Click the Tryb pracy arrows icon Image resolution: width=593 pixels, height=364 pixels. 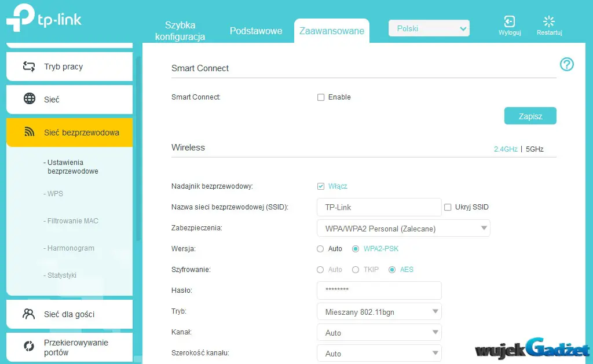coord(29,67)
